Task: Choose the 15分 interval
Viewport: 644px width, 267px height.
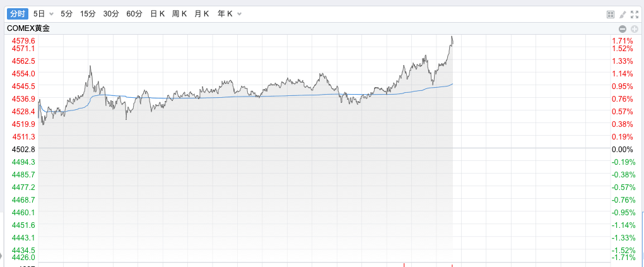Action: (88, 13)
